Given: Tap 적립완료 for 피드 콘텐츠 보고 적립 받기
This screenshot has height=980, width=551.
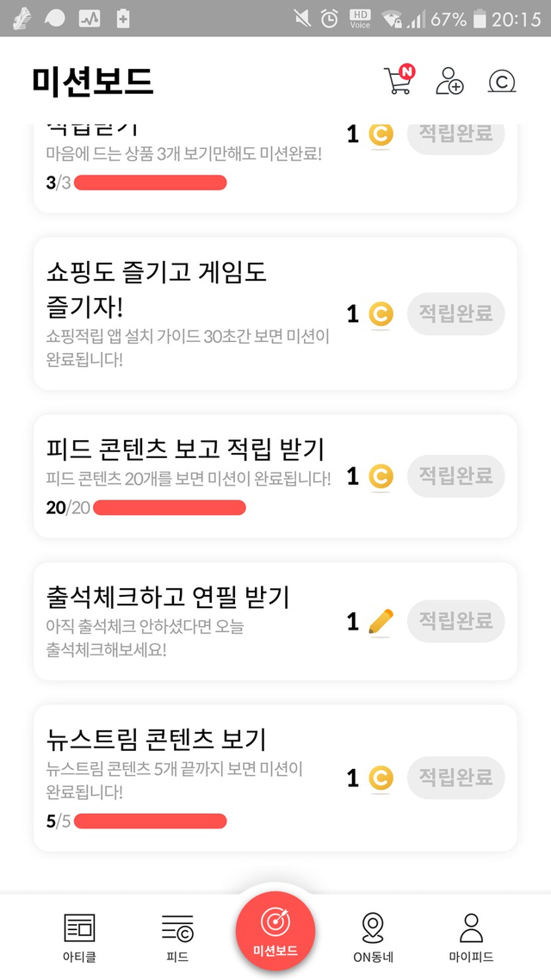Looking at the screenshot, I should click(455, 475).
